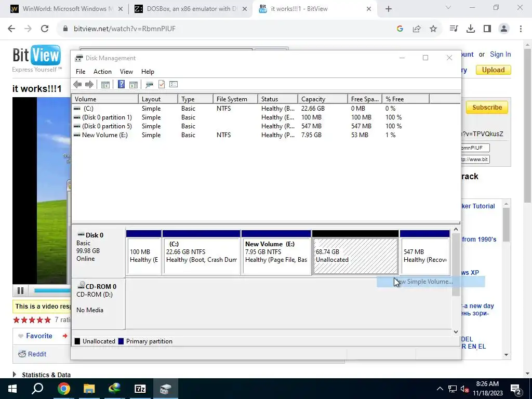Select the (C:) volume row
The width and height of the screenshot is (532, 399).
coord(250,109)
